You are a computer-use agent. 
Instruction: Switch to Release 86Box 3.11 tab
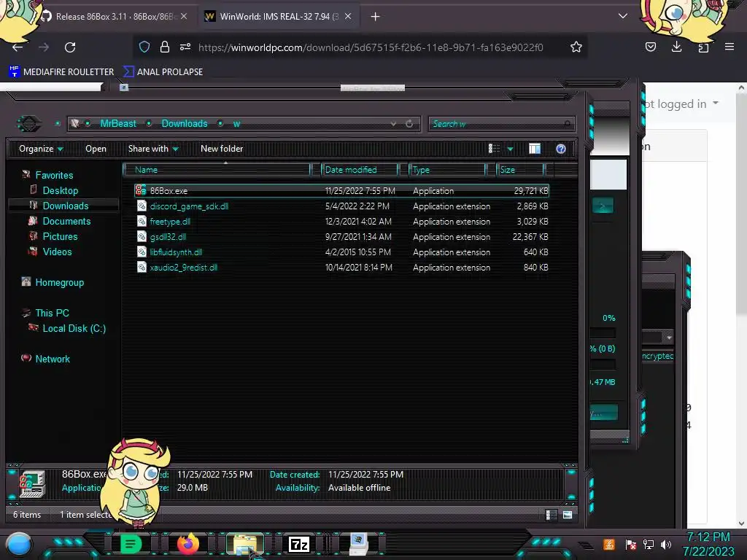coord(115,17)
